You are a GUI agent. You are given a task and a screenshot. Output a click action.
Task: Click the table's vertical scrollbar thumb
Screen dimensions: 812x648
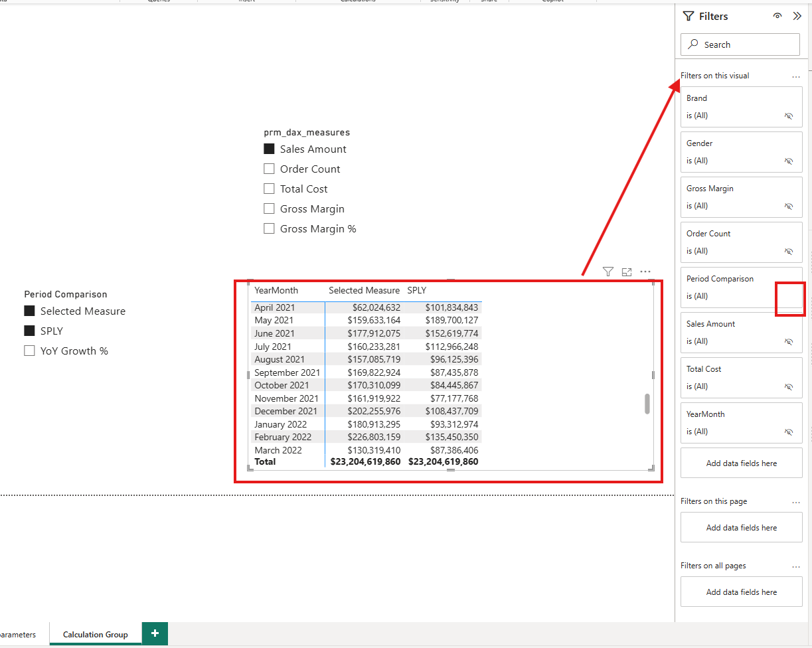coord(647,404)
